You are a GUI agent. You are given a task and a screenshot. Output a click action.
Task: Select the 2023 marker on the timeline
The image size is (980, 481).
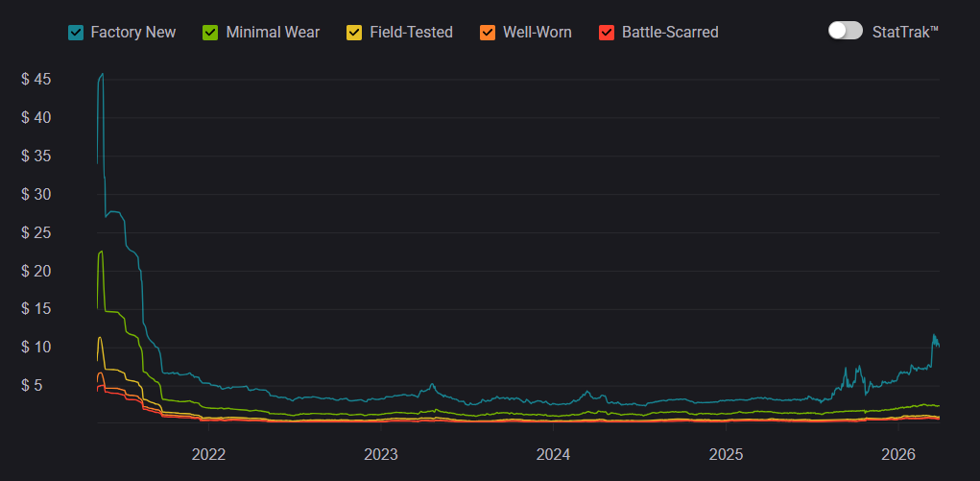pos(381,454)
